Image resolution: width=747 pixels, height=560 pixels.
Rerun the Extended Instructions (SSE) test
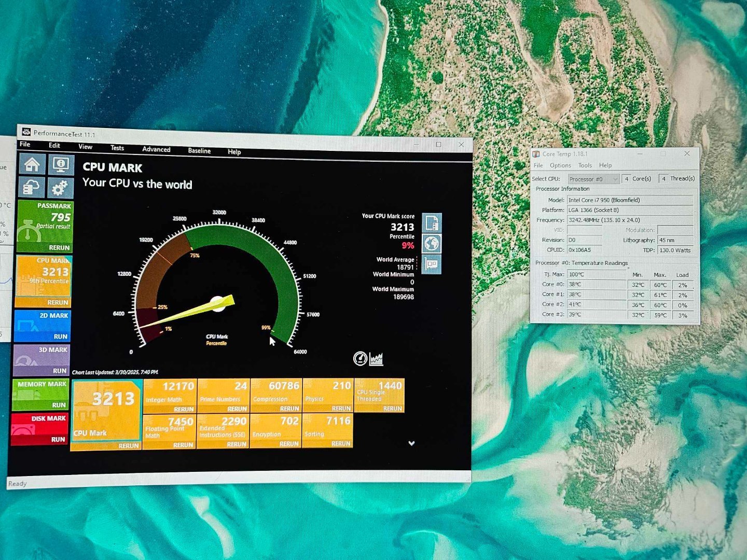(x=237, y=444)
